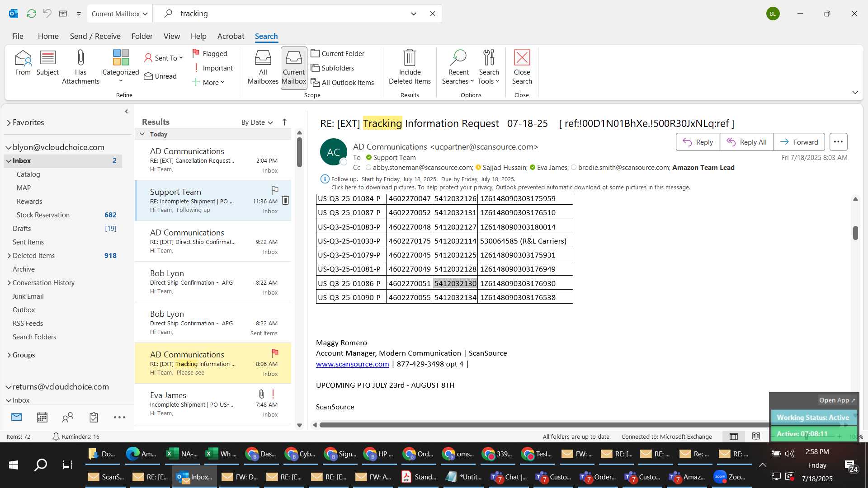Open Search Tools dropdown
The height and width of the screenshot is (488, 868).
point(489,67)
